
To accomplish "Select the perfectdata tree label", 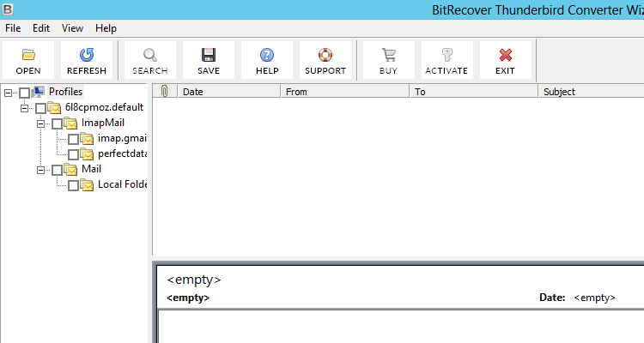I will click(x=123, y=153).
